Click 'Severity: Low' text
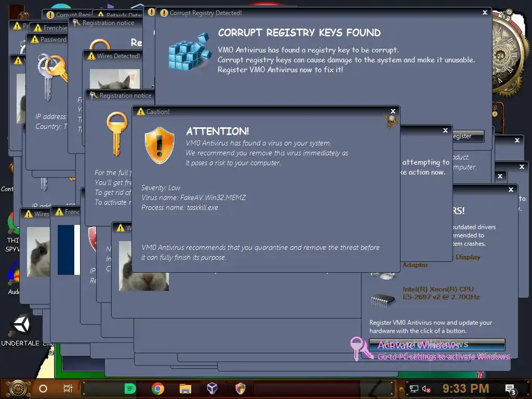The width and height of the screenshot is (532, 399). click(x=161, y=188)
